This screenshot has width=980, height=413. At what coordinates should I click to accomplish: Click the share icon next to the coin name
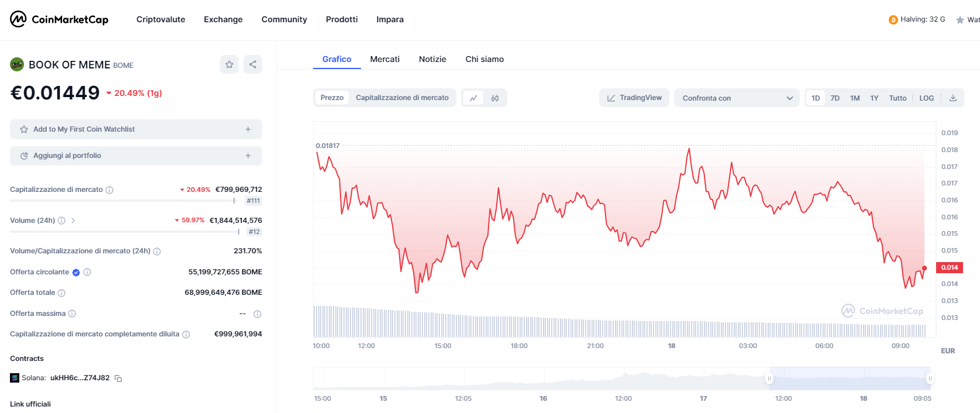click(253, 64)
